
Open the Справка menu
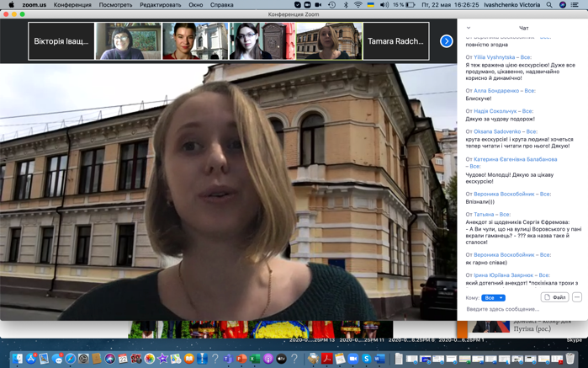221,5
